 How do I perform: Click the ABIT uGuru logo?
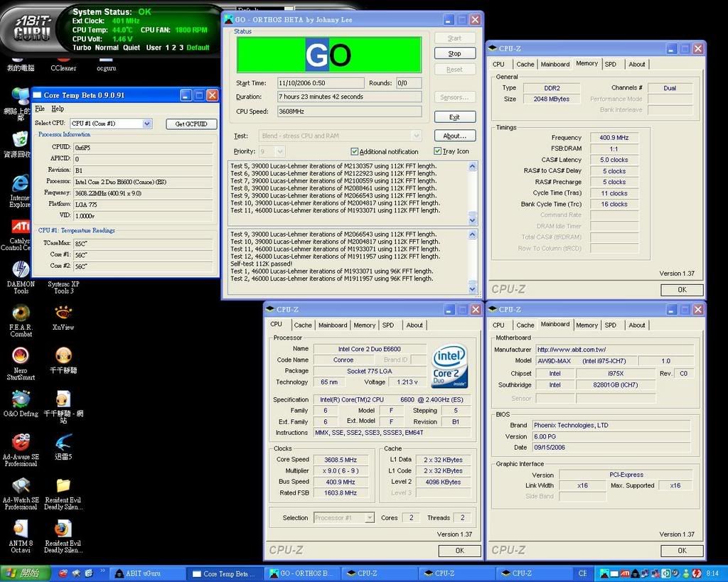pos(31,28)
